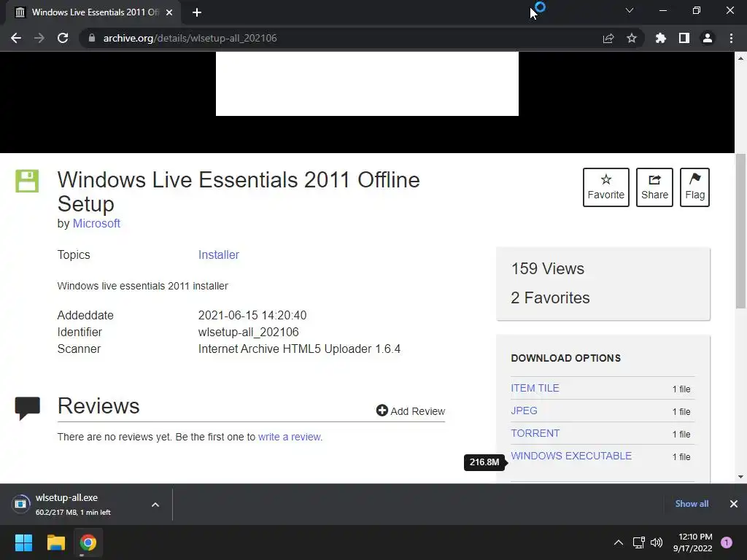The height and width of the screenshot is (560, 747).
Task: Click the 159 Views text
Action: pyautogui.click(x=548, y=268)
